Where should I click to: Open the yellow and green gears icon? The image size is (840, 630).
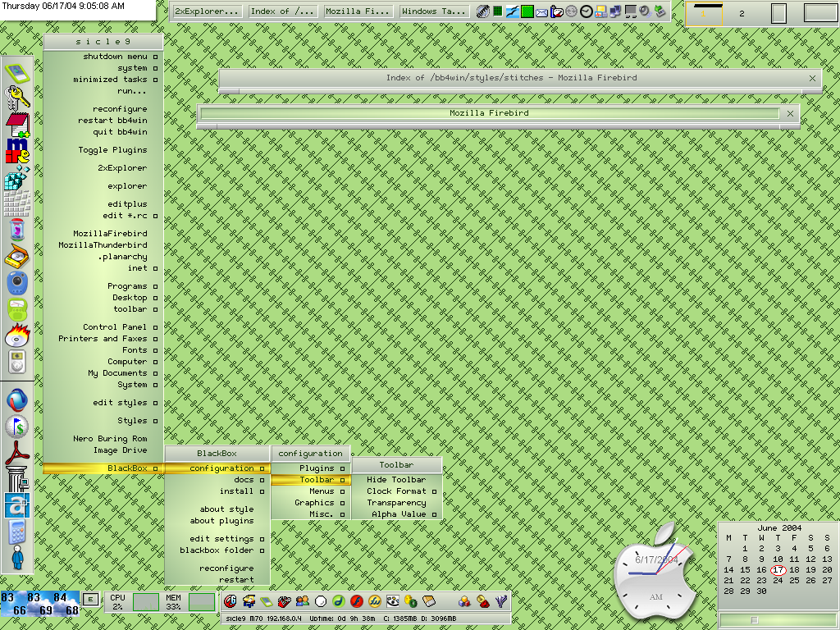tap(411, 601)
